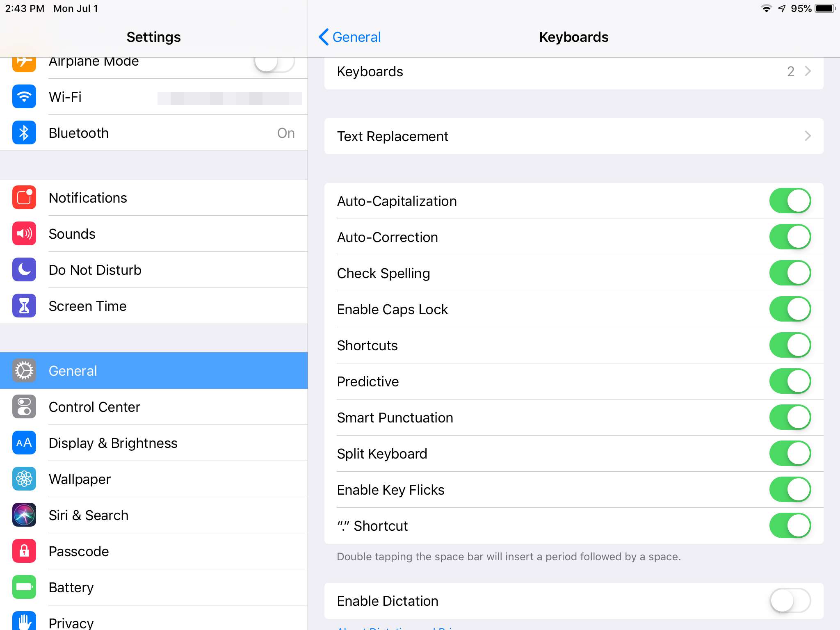The width and height of the screenshot is (840, 630).
Task: Open Passcode settings
Action: (154, 551)
